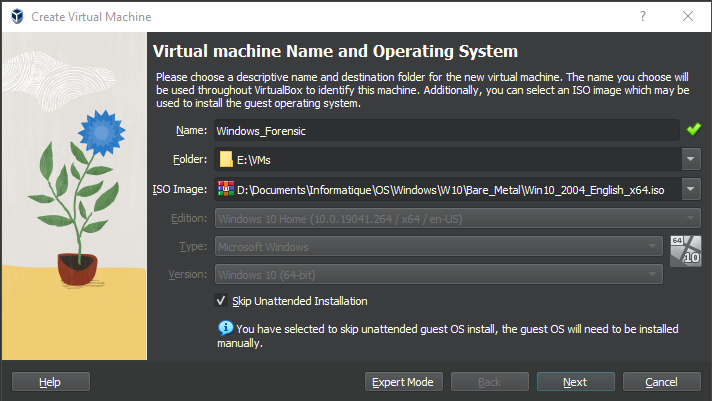Viewport: 712px width, 401px height.
Task: Click the ISO file icon before the D:\Documents path
Action: (225, 189)
